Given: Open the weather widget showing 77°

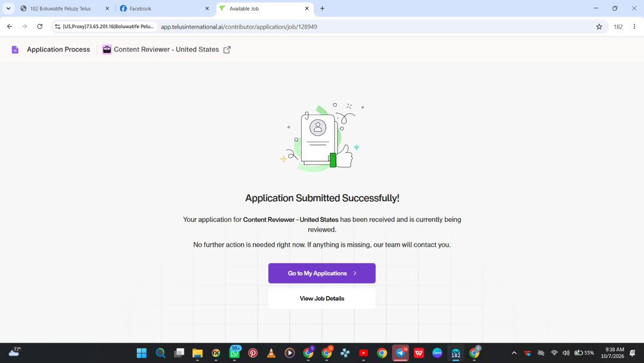Looking at the screenshot, I should (x=15, y=352).
